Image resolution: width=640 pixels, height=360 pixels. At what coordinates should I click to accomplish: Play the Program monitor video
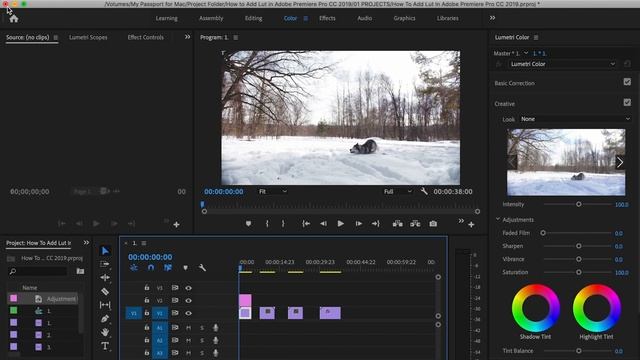tap(340, 224)
